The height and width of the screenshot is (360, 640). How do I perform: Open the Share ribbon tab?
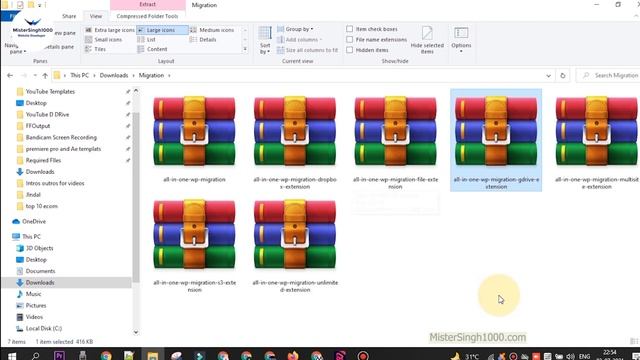coord(69,16)
